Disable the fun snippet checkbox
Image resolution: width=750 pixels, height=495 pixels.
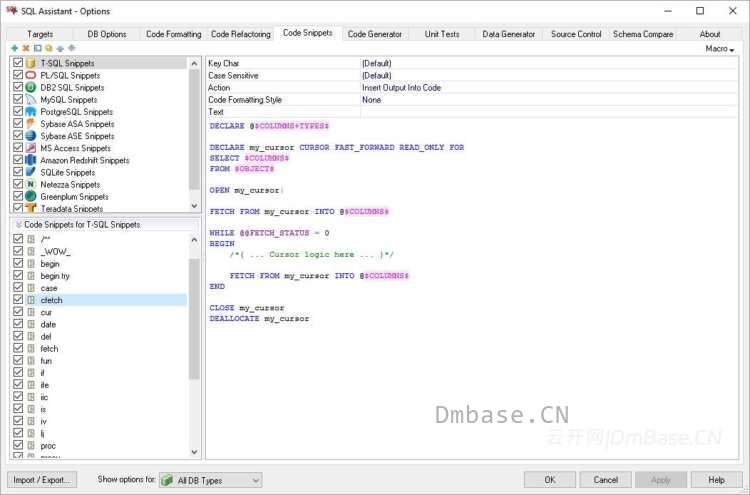point(18,360)
